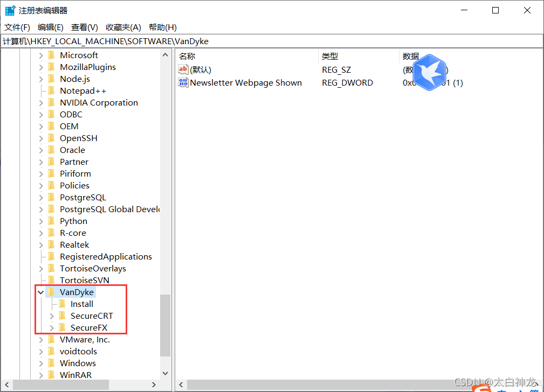Screen dimensions: 544x392
Task: Click the TortoiseSVN folder icon
Action: 52,280
